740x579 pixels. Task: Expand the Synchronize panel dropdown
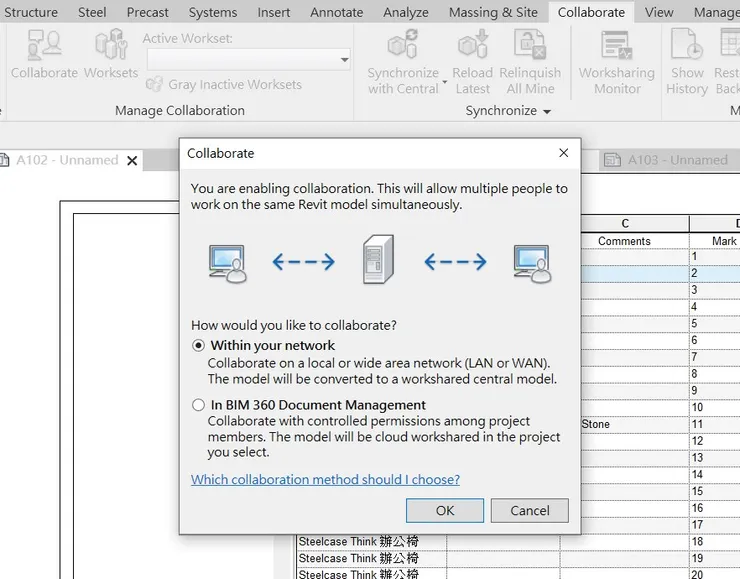tap(547, 112)
